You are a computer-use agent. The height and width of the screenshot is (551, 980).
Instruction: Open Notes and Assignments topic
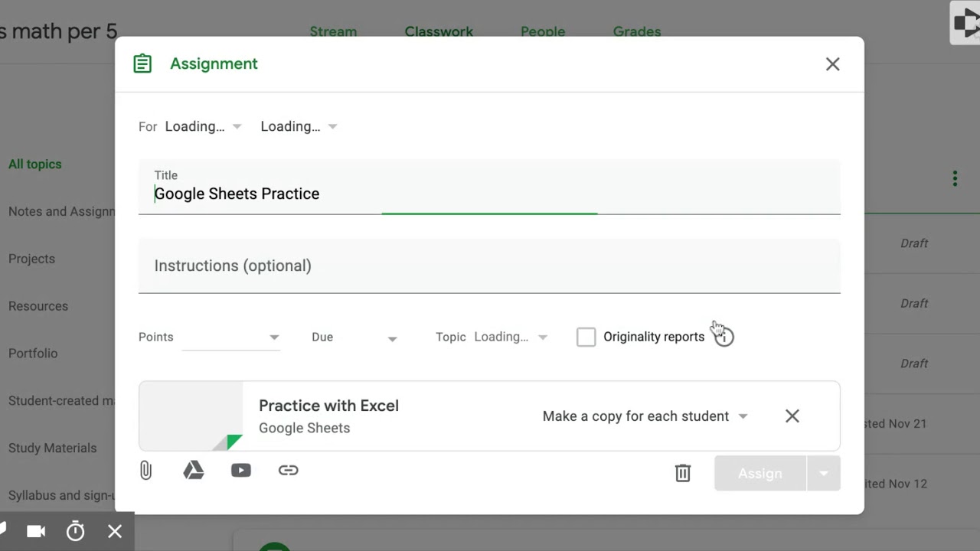point(61,211)
